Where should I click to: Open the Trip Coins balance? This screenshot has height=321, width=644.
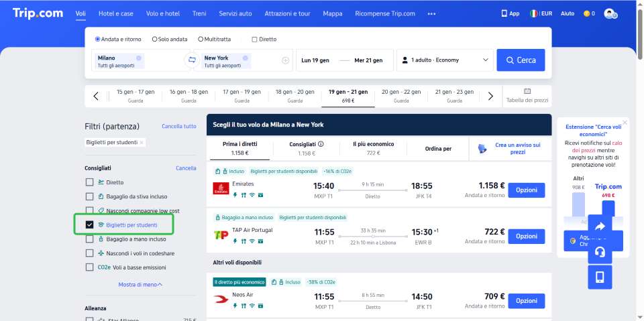(589, 13)
